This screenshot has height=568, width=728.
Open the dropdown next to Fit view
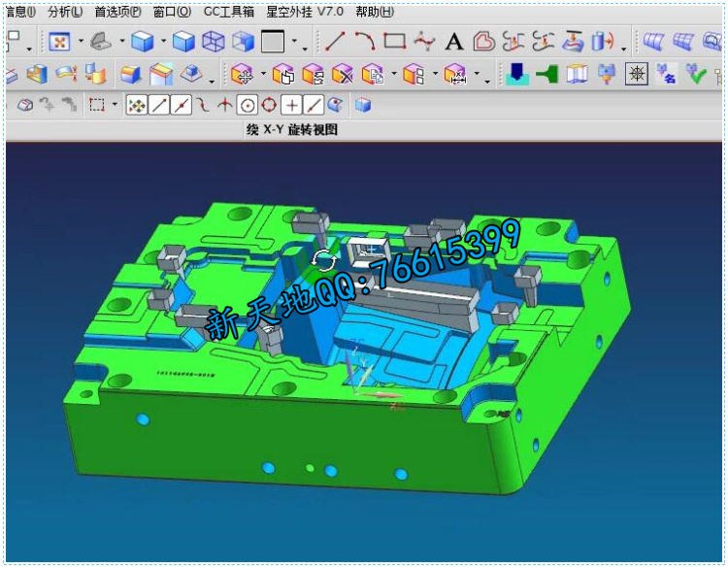point(81,42)
